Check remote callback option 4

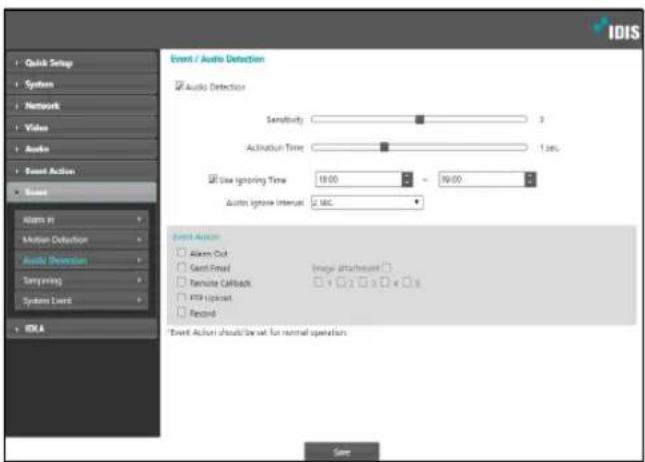click(x=385, y=282)
